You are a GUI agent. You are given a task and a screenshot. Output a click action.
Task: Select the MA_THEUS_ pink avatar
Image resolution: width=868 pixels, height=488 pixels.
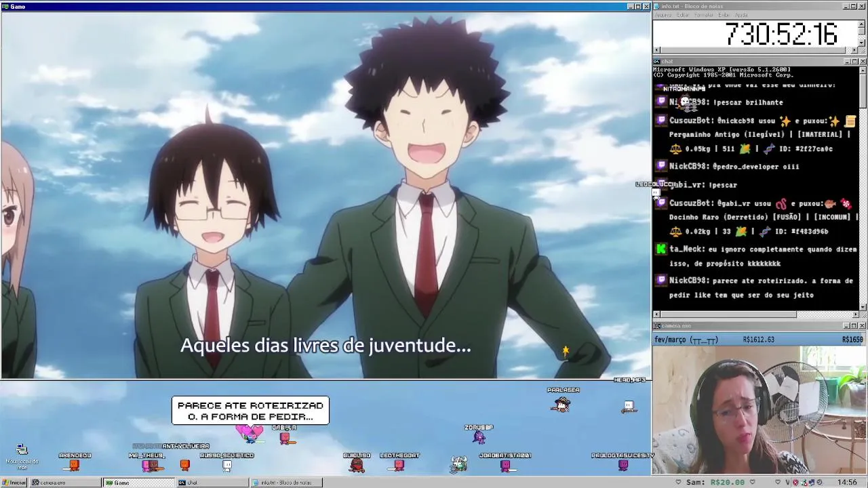point(147,465)
